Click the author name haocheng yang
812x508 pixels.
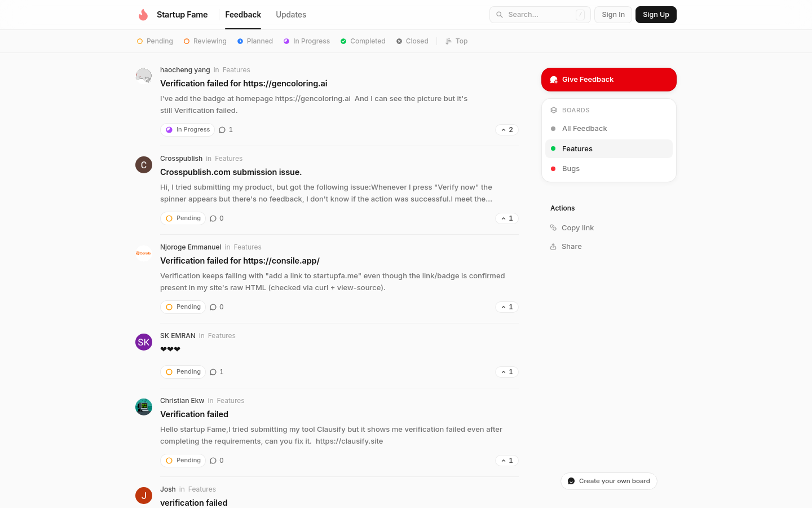click(x=185, y=70)
